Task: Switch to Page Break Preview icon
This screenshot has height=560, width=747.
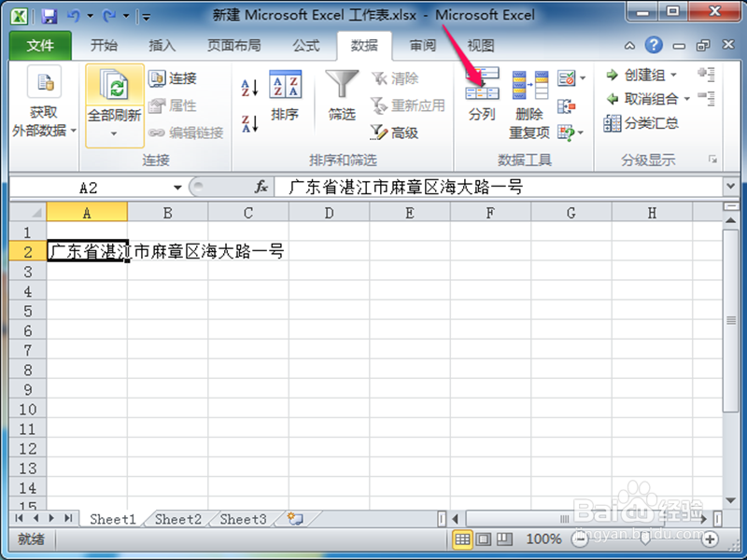Action: pyautogui.click(x=504, y=539)
